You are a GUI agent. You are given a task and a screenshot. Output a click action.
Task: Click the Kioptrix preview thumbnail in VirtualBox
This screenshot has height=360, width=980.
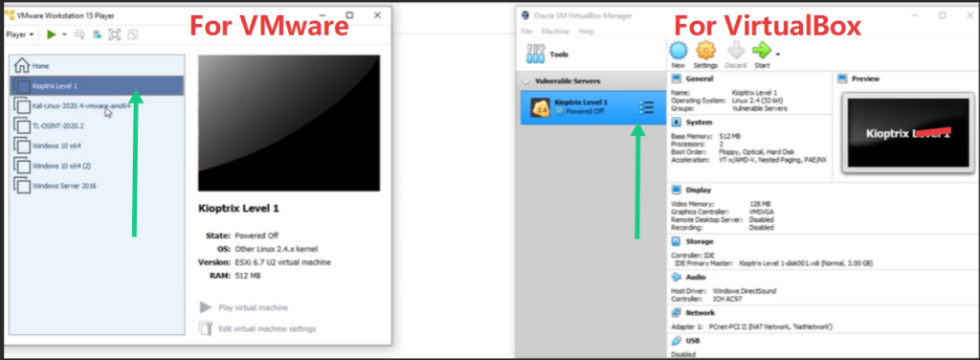[x=908, y=133]
